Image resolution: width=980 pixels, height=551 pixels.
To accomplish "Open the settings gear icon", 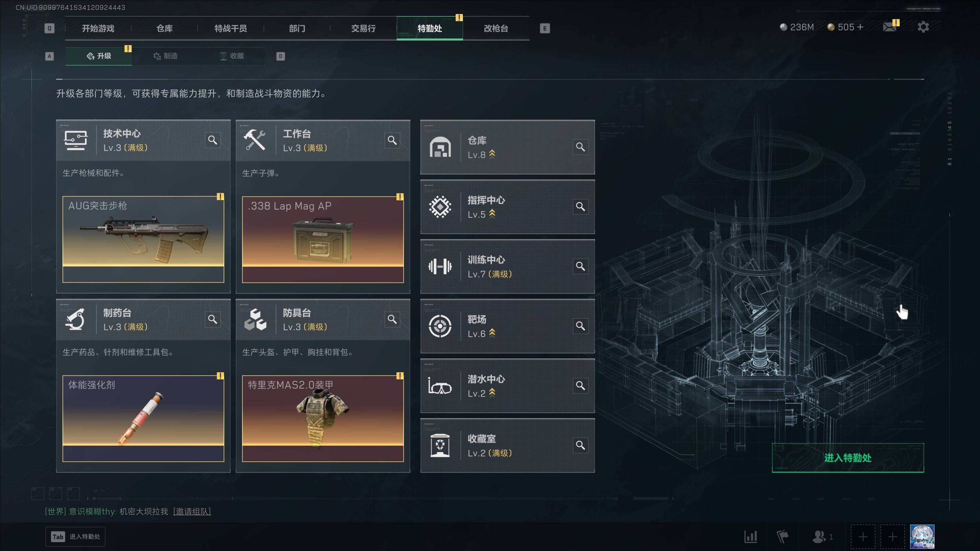I will (923, 27).
